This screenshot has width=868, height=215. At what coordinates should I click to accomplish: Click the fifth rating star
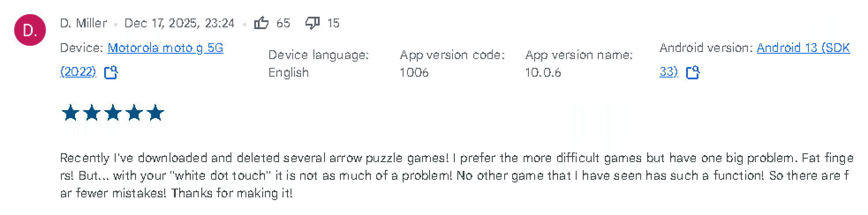[x=155, y=113]
